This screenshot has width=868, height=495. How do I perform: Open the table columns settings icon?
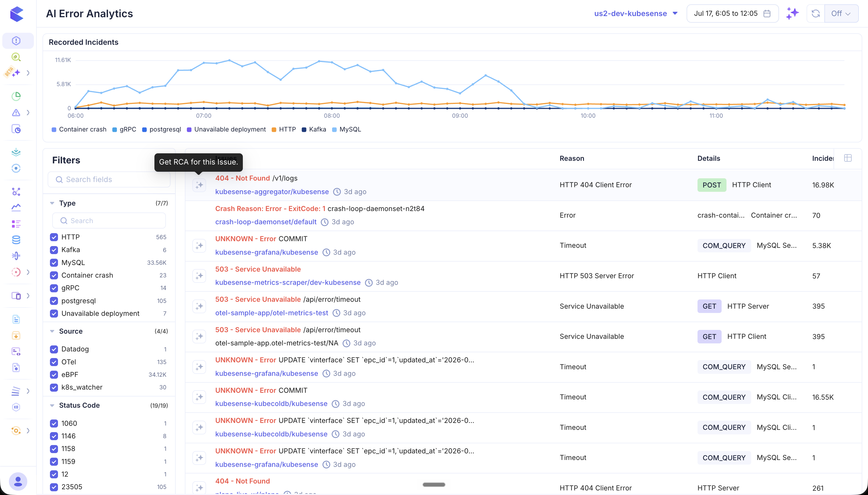[x=848, y=158]
